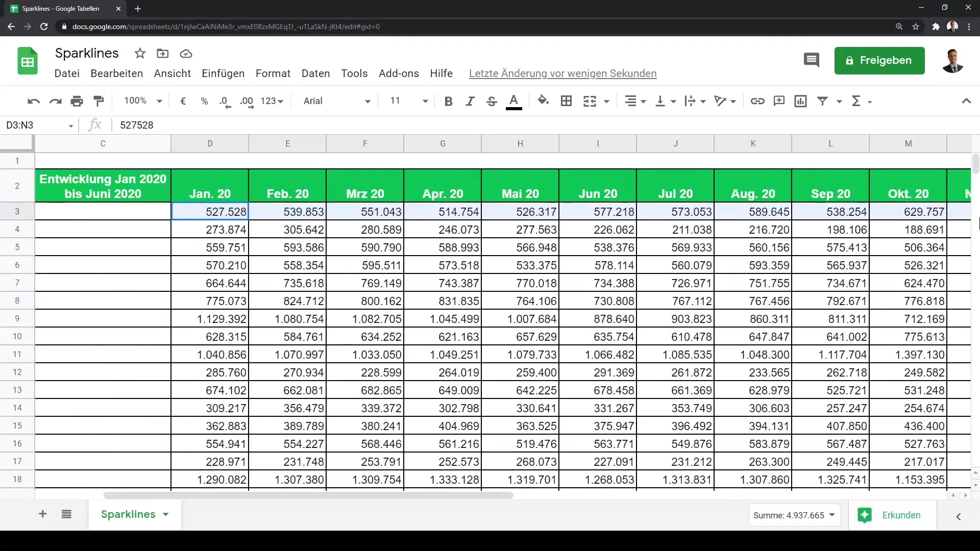Open comment history speech bubble
This screenshot has height=551, width=980.
coord(811,60)
